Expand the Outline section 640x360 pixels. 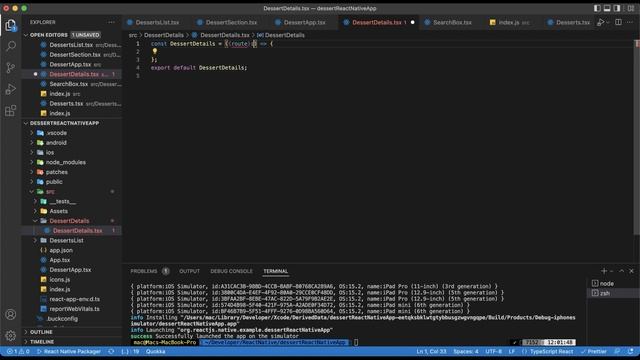pyautogui.click(x=26, y=332)
